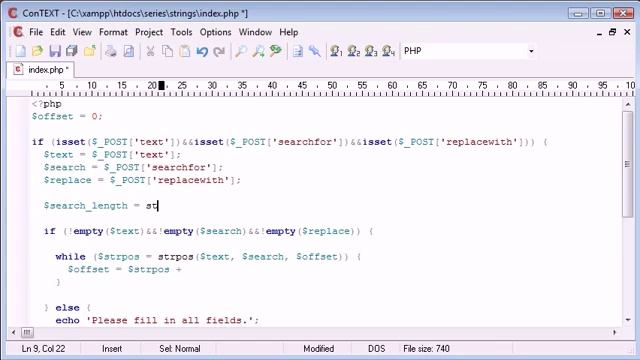Click the pin stay-on-top icon
Screen dimensions: 640x360
(x=315, y=51)
